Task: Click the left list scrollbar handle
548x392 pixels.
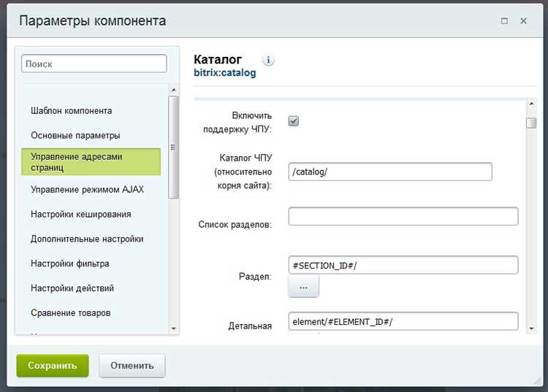Action: click(173, 147)
